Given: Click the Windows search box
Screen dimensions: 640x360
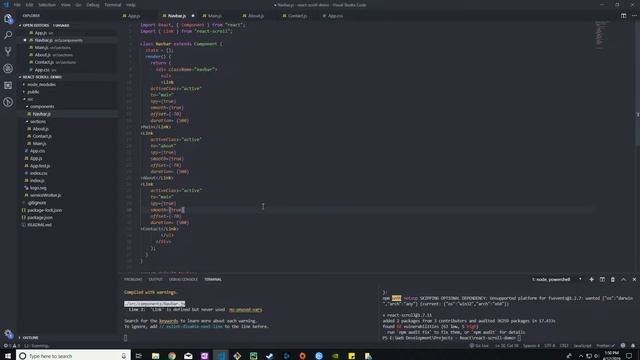Looking at the screenshot, I should tap(73, 356).
